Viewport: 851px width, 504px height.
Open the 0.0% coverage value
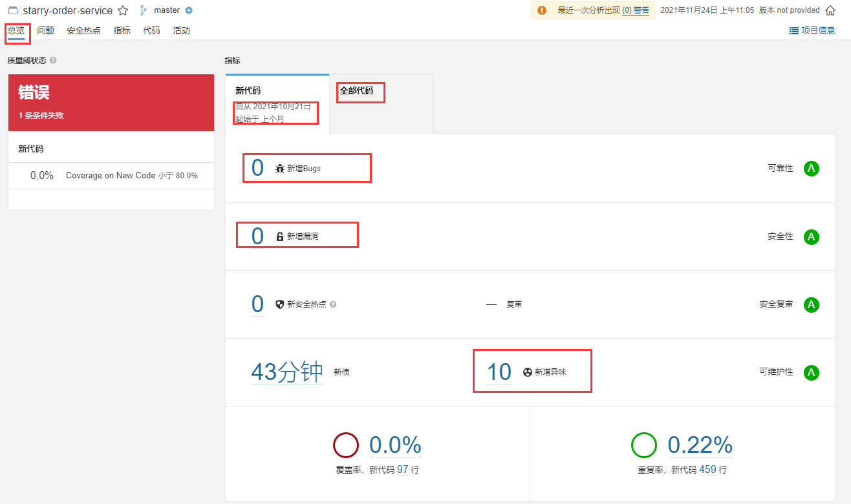pyautogui.click(x=395, y=445)
